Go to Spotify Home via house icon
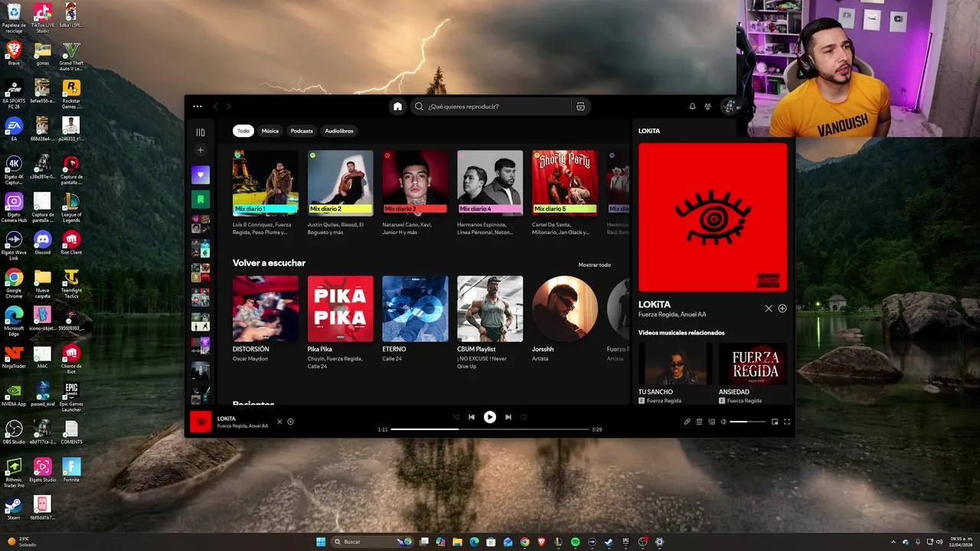980x551 pixels. pyautogui.click(x=397, y=106)
